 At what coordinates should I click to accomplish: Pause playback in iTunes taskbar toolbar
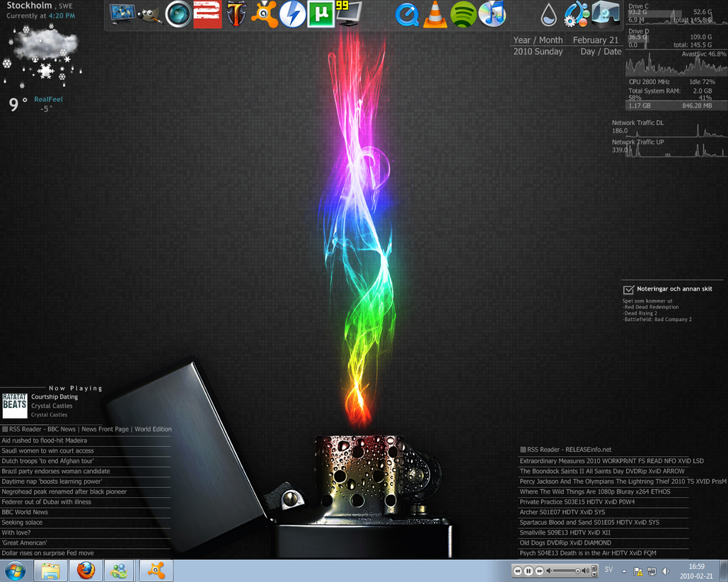pyautogui.click(x=528, y=571)
